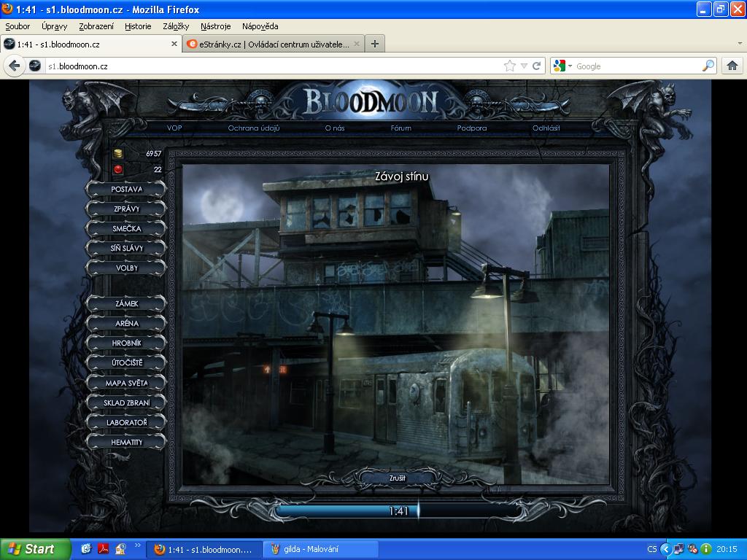Click the gold coins icon
This screenshot has height=560, width=747.
pos(117,153)
